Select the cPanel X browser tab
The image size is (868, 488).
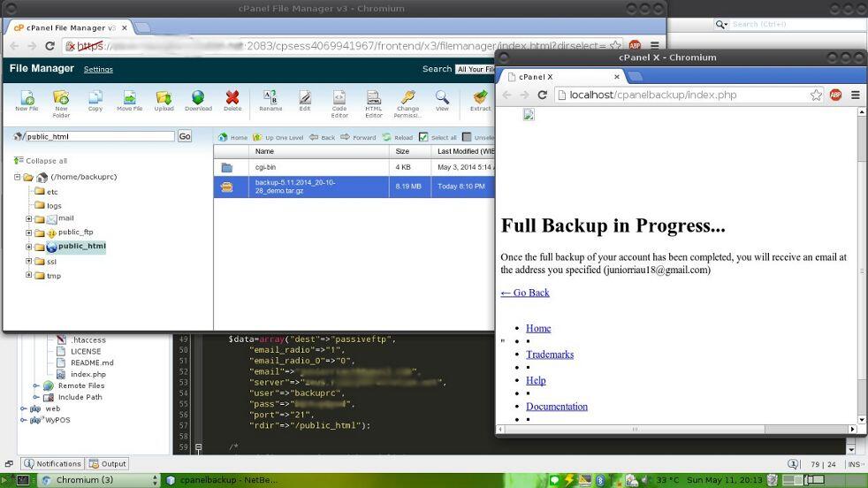562,76
